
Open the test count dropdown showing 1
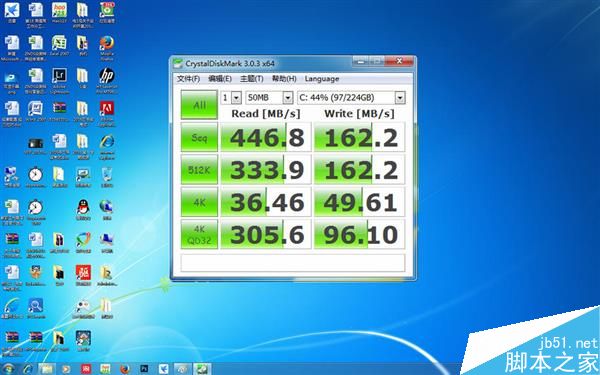point(231,98)
